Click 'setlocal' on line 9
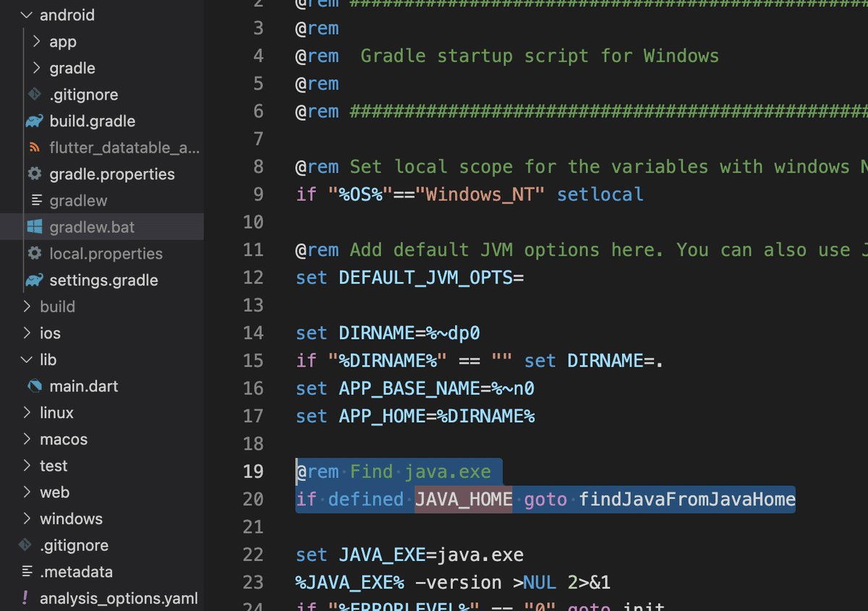The width and height of the screenshot is (868, 611). 600,195
